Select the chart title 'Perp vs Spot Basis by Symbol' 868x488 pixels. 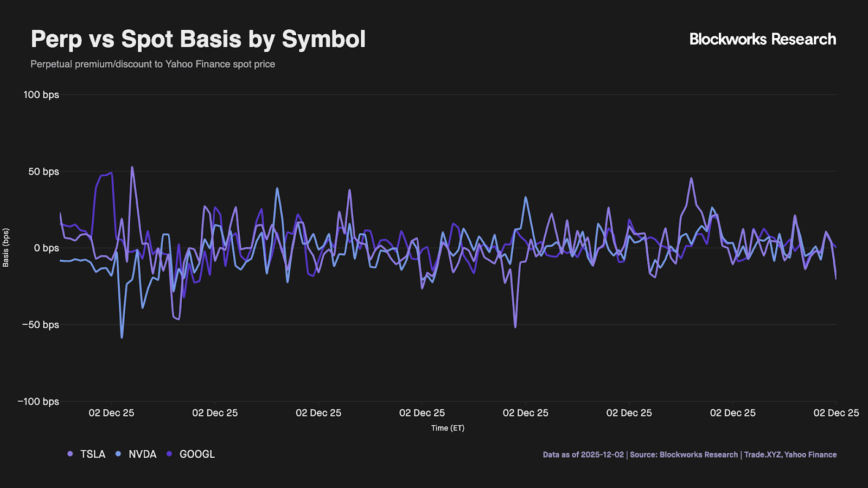pyautogui.click(x=198, y=39)
